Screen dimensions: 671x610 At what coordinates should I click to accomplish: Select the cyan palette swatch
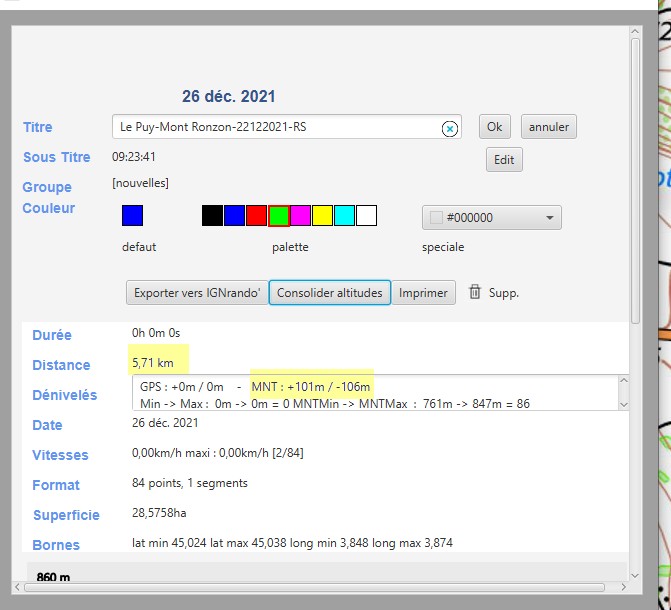click(344, 216)
